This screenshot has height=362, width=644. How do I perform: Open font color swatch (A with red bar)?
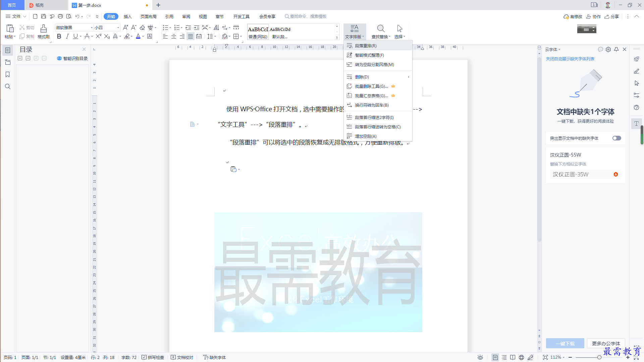click(138, 36)
